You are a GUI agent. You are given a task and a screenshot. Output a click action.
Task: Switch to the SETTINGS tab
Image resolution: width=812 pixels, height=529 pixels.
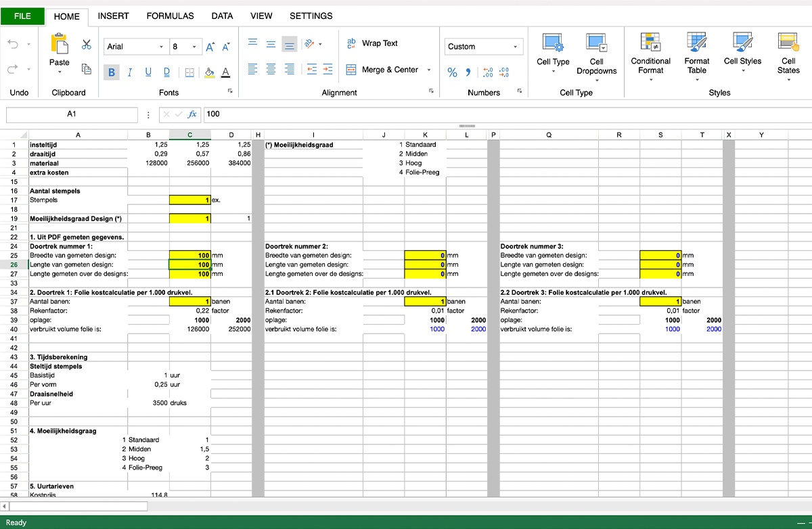click(311, 16)
